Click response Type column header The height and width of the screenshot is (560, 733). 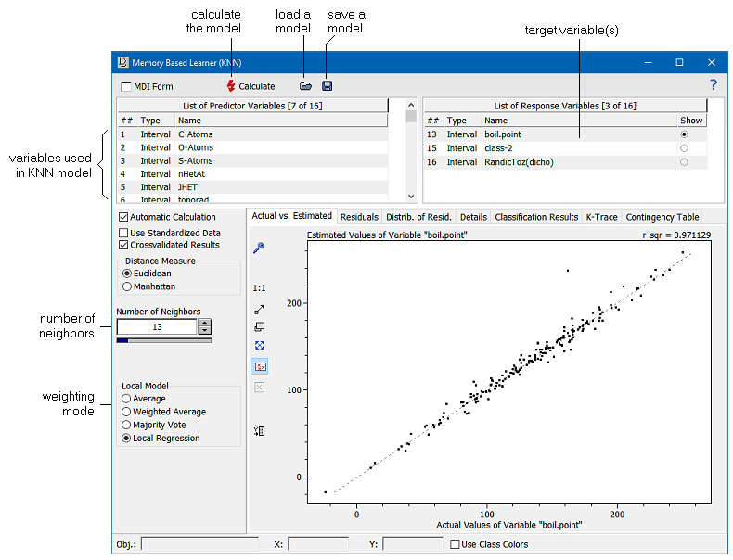462,120
